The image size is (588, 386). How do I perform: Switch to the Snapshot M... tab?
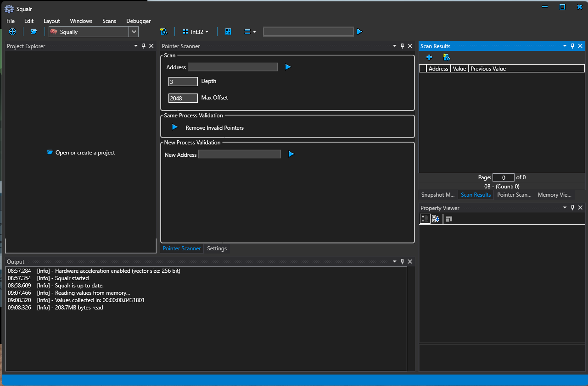point(438,195)
